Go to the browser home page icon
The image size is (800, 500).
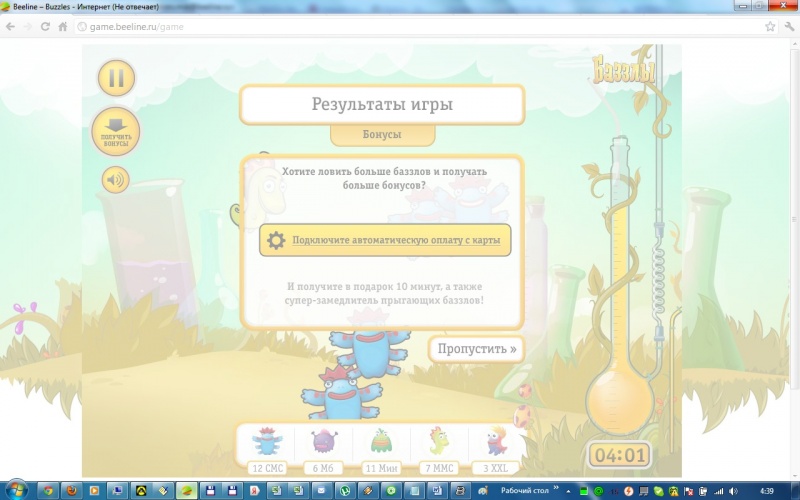pos(66,27)
